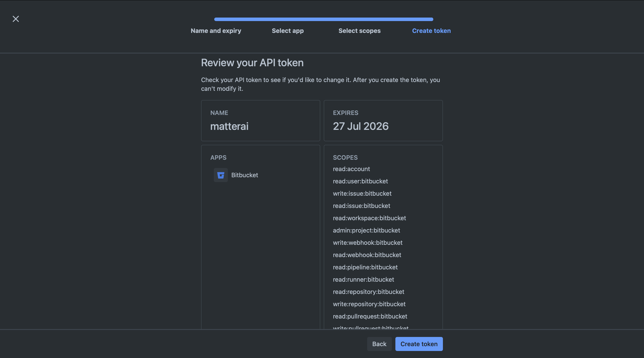Screen dimensions: 644x358
Task: Select the read:account scope entry
Action: pyautogui.click(x=351, y=169)
